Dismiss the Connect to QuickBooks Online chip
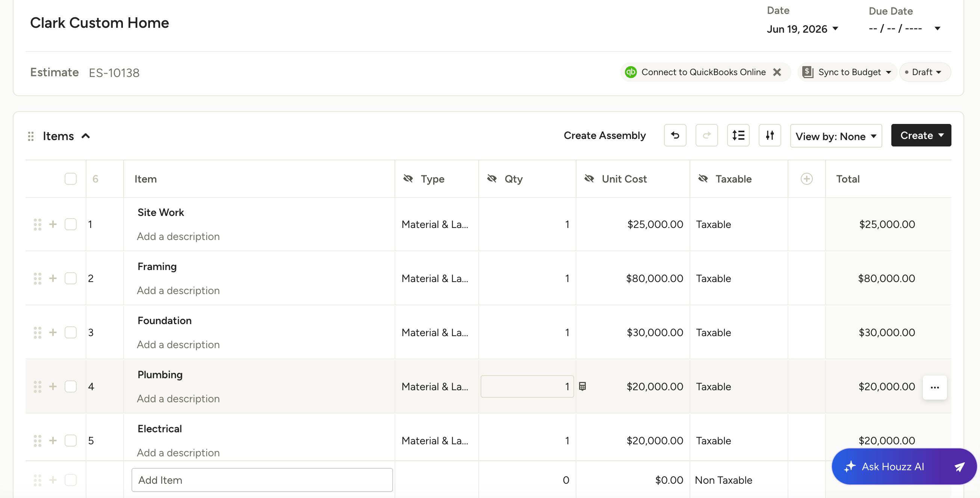 pos(777,72)
